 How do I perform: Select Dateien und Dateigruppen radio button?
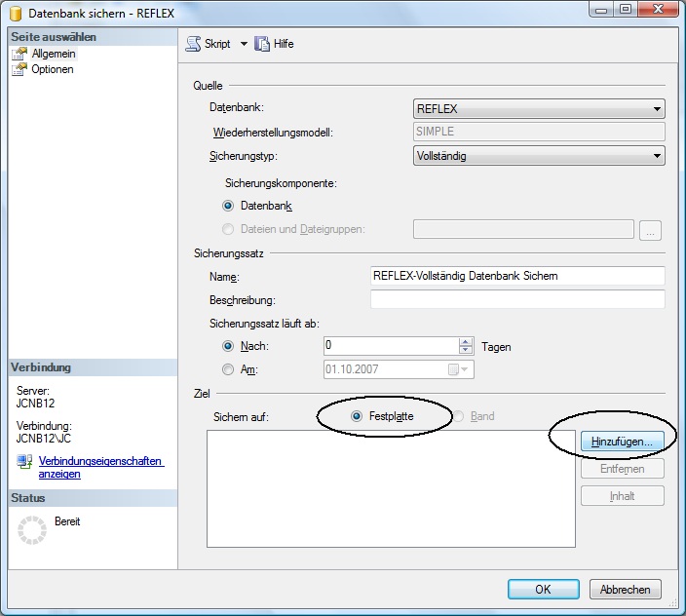point(228,229)
